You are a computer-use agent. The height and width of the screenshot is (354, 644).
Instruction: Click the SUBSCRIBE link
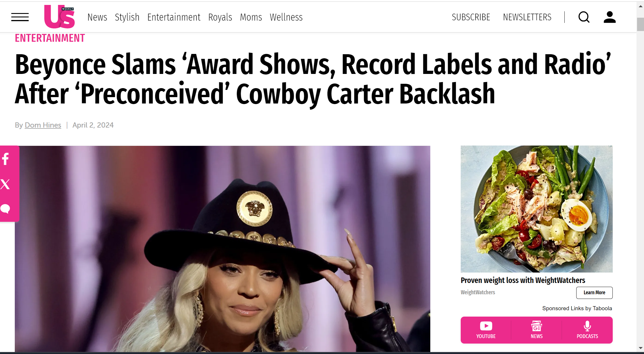click(x=471, y=17)
